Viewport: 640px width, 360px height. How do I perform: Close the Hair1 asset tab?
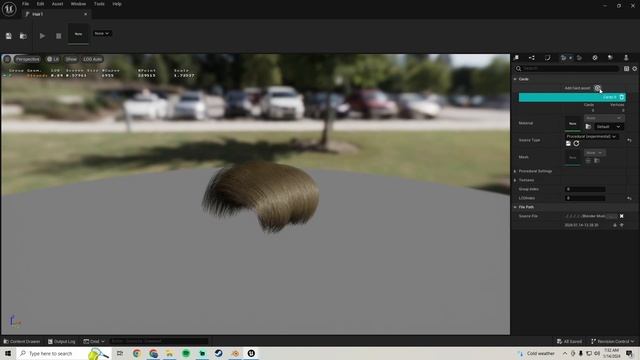(85, 14)
